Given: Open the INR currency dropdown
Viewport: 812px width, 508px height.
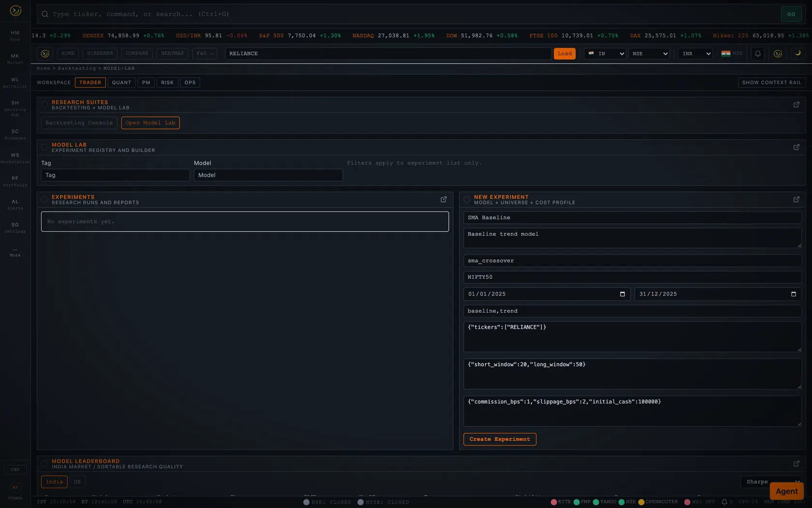Looking at the screenshot, I should tap(695, 54).
